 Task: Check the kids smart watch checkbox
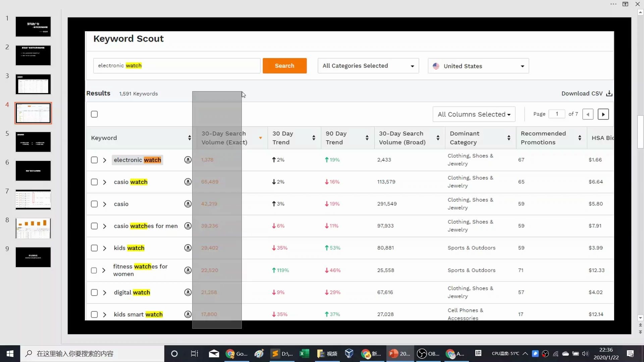click(x=94, y=315)
